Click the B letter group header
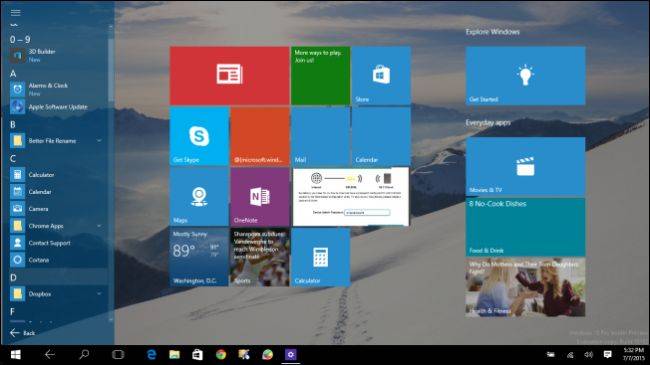The image size is (650, 365). (13, 124)
